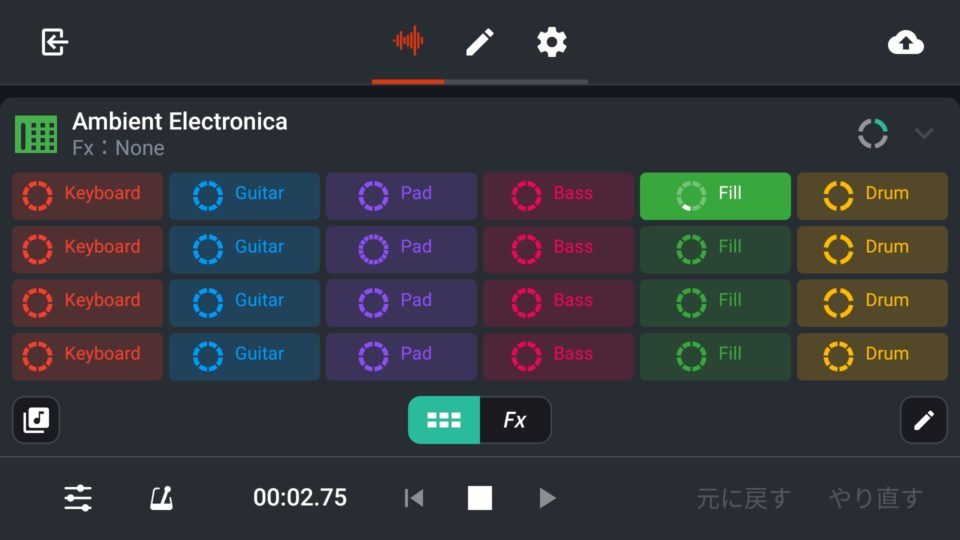
Task: Trigger the third-row Bass pad
Action: point(558,303)
